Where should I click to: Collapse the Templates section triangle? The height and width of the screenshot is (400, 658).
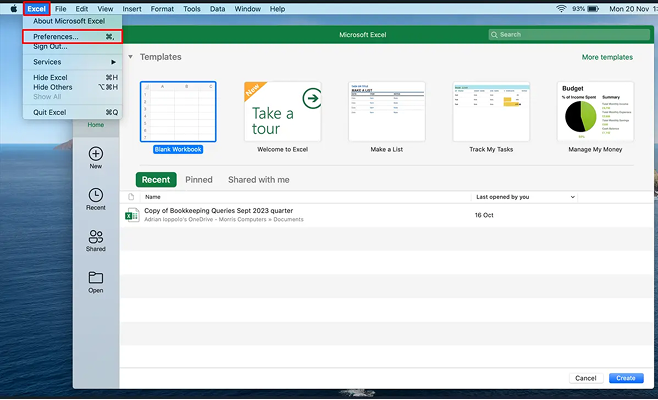coord(131,57)
